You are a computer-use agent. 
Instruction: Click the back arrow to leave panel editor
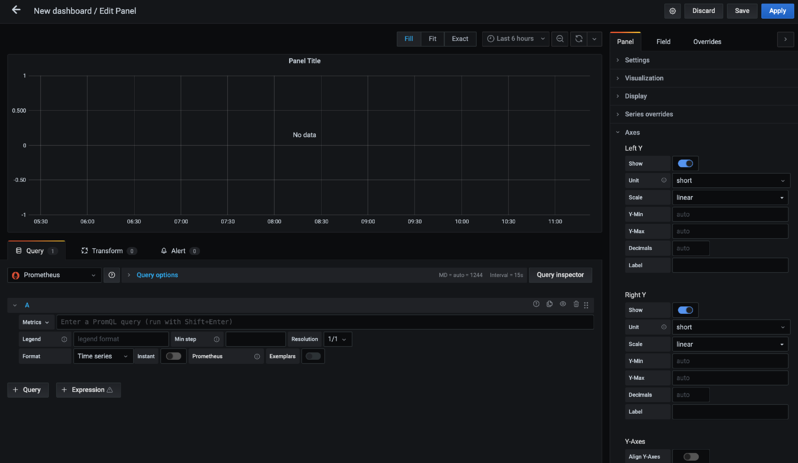point(16,10)
